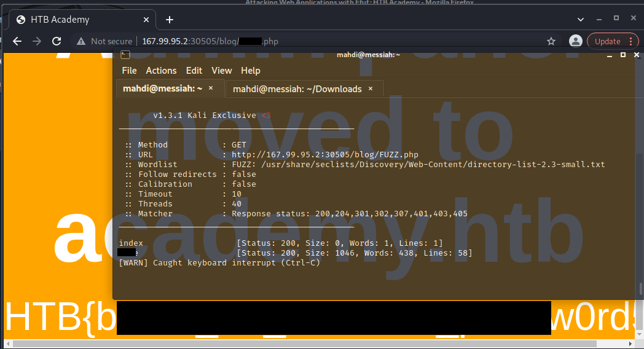The width and height of the screenshot is (644, 349).
Task: Click the 'Not secure' label in address bar
Action: 111,41
